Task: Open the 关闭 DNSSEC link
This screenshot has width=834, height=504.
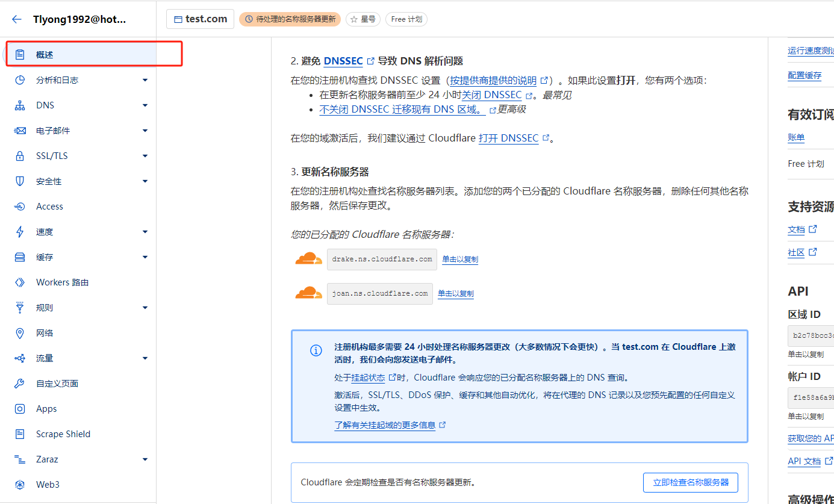Action: (492, 95)
